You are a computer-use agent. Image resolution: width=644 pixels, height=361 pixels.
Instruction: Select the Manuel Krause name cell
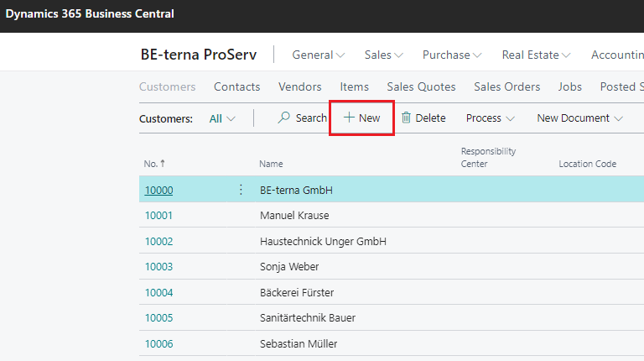pos(294,216)
